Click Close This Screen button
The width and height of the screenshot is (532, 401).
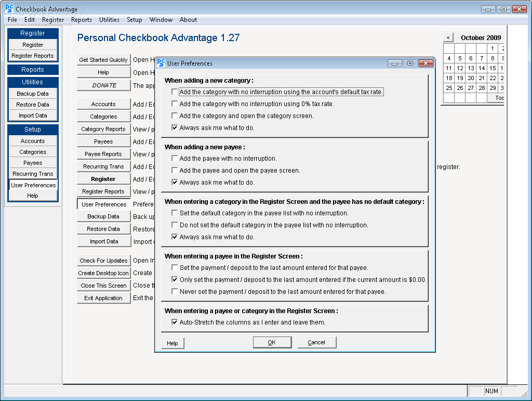tap(103, 286)
